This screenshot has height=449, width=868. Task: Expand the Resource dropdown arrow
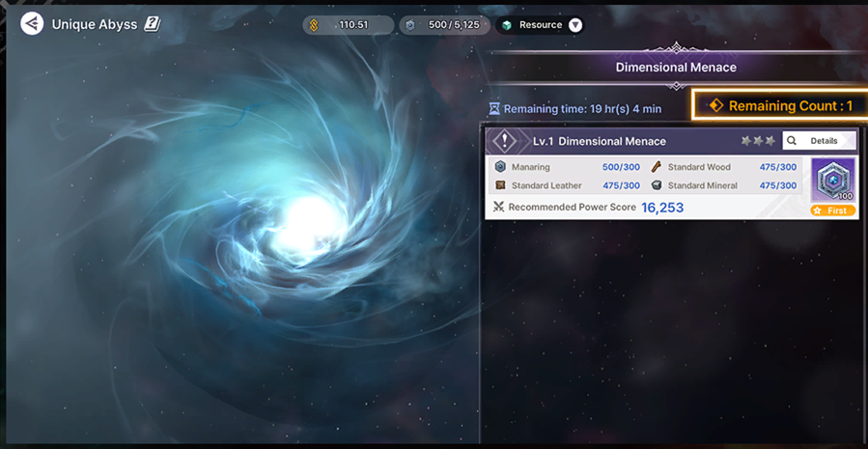pyautogui.click(x=575, y=25)
